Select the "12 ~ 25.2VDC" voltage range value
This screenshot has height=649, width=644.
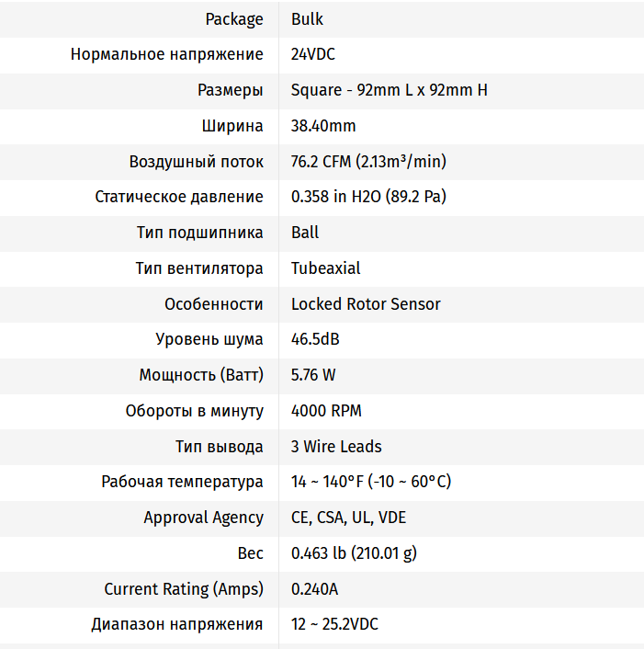coord(334,624)
